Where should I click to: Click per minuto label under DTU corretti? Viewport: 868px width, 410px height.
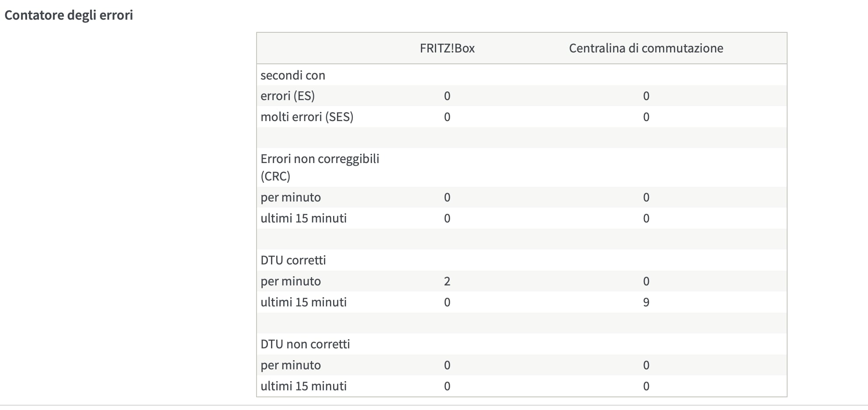(291, 281)
